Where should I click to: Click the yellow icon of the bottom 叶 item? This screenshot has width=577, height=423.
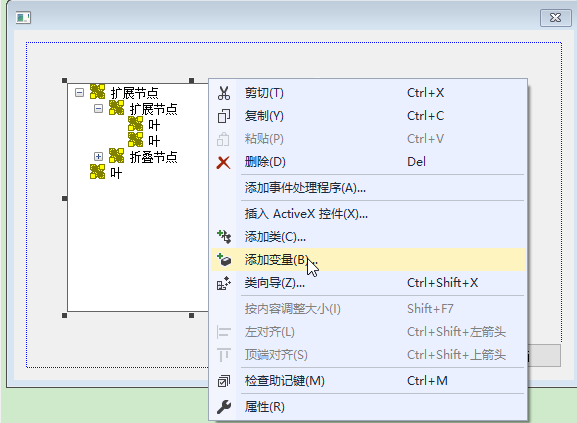point(98,172)
